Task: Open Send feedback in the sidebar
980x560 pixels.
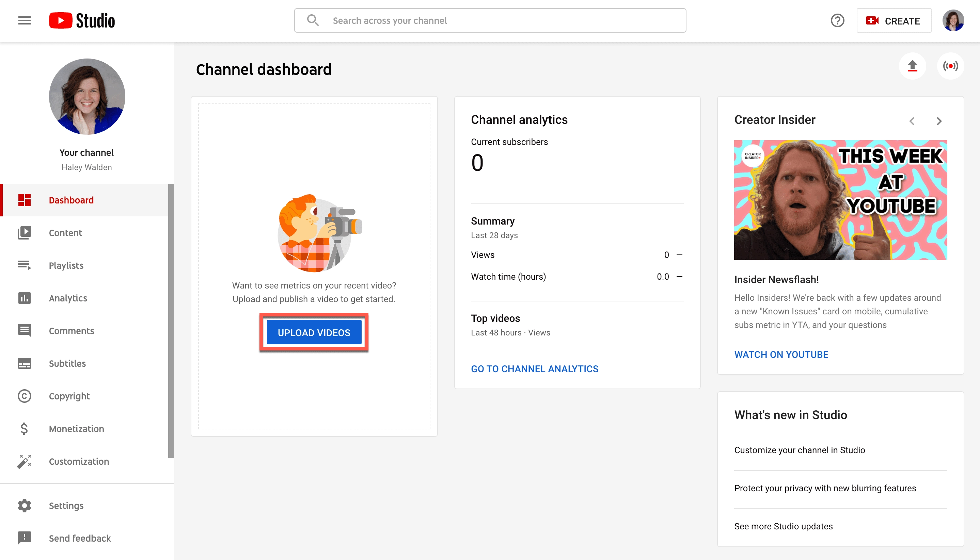Action: 79,538
